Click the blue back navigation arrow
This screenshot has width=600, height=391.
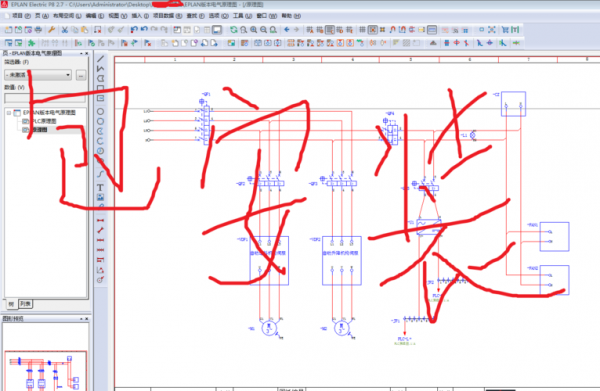coord(287,29)
